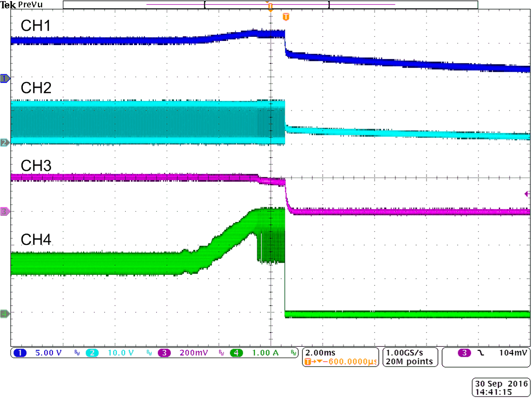Toggle CH1 bandwidth limit indicator
The width and height of the screenshot is (532, 398).
(76, 353)
